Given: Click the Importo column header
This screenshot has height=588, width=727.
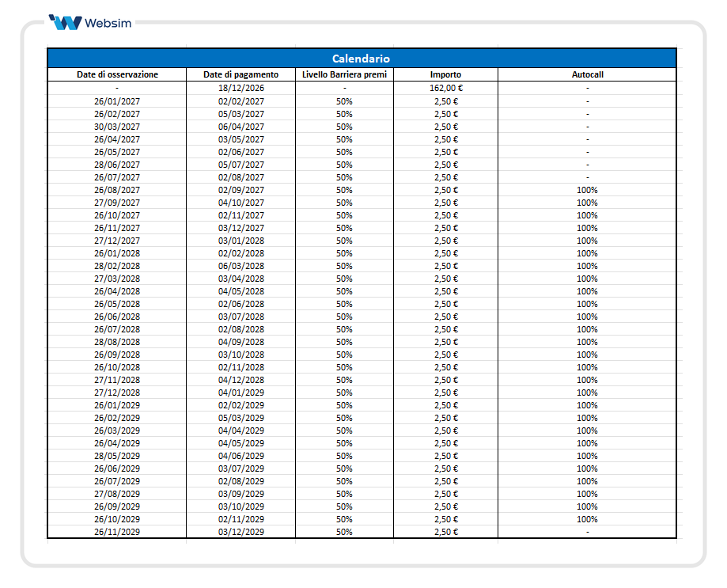Looking at the screenshot, I should pos(445,74).
